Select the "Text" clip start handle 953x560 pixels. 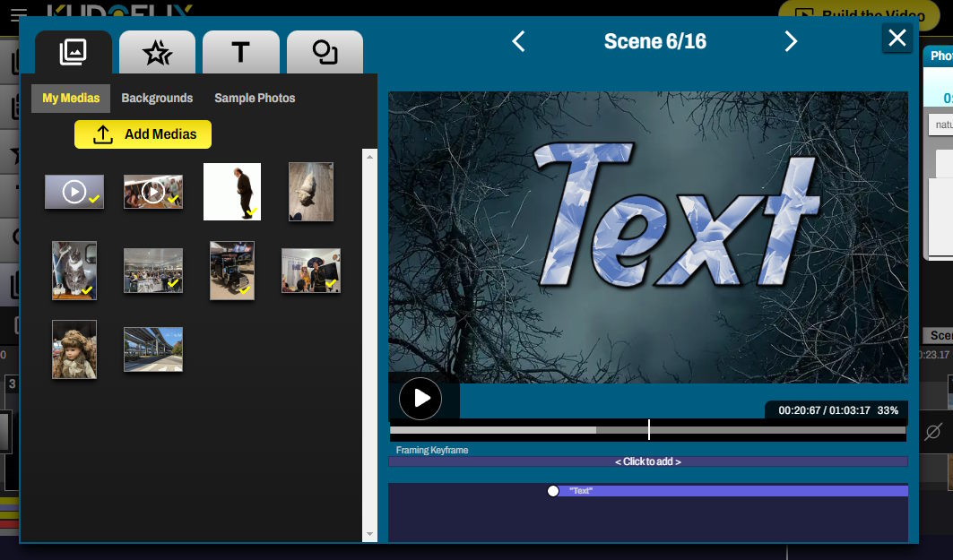click(x=553, y=491)
